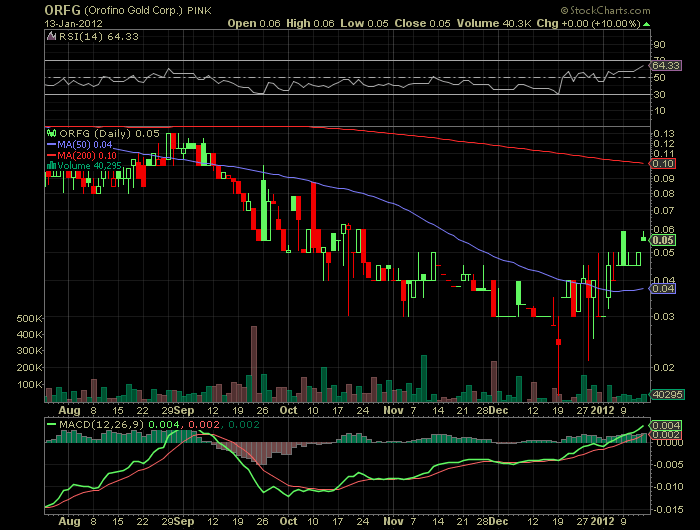Click the green line marker before MACD(12,26,9)

coord(51,425)
